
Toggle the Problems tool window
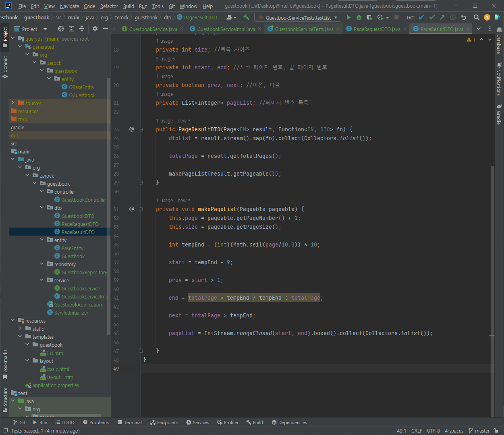coord(96,423)
